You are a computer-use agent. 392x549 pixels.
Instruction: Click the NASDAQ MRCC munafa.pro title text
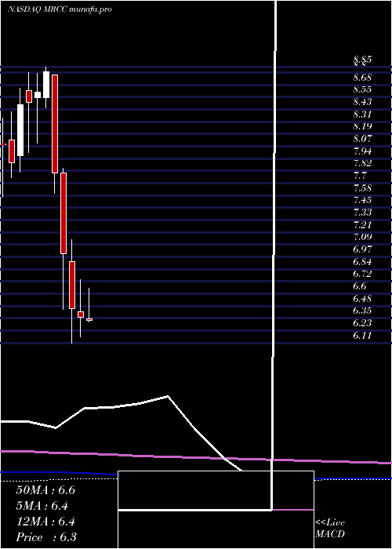click(x=60, y=9)
